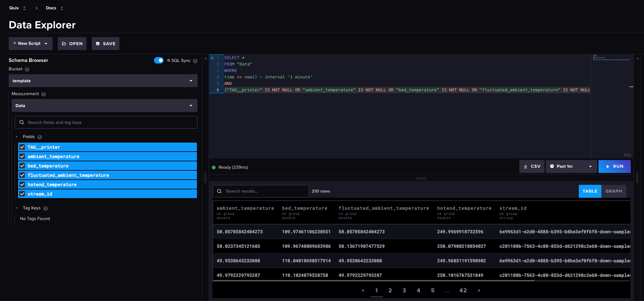This screenshot has height=301, width=644.
Task: Click the SQL Sync swap icon in editor gutter
Action: [212, 58]
